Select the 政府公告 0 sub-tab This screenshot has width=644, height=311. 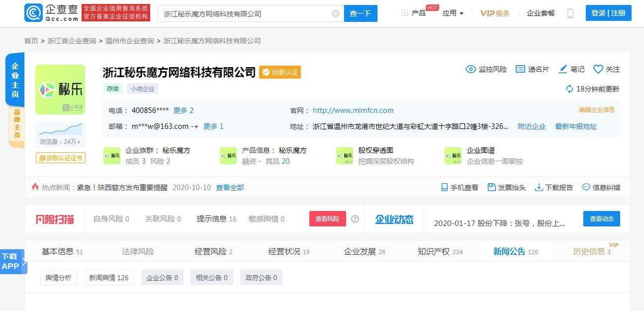[x=261, y=278]
